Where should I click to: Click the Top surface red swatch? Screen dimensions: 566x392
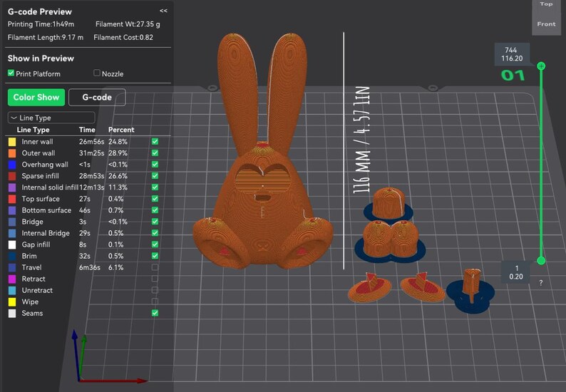point(12,199)
